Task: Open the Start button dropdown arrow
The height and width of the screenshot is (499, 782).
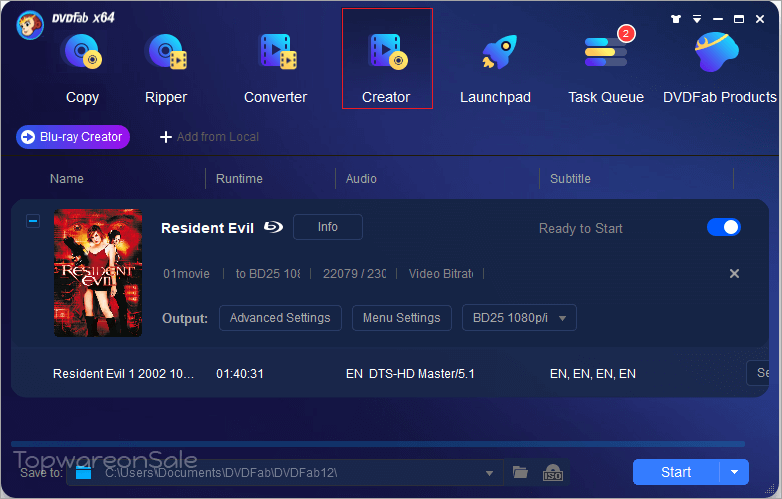Action: (x=734, y=472)
